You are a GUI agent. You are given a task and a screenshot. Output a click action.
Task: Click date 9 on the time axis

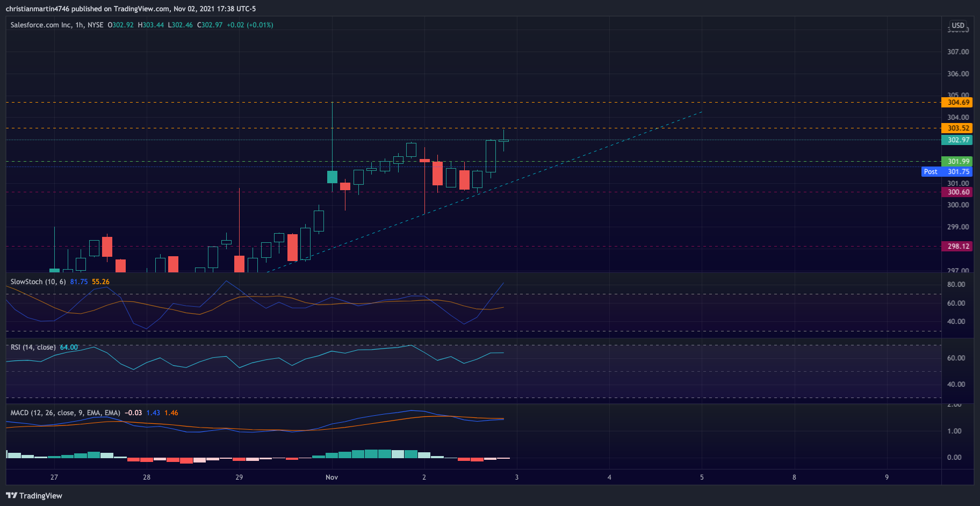(887, 478)
